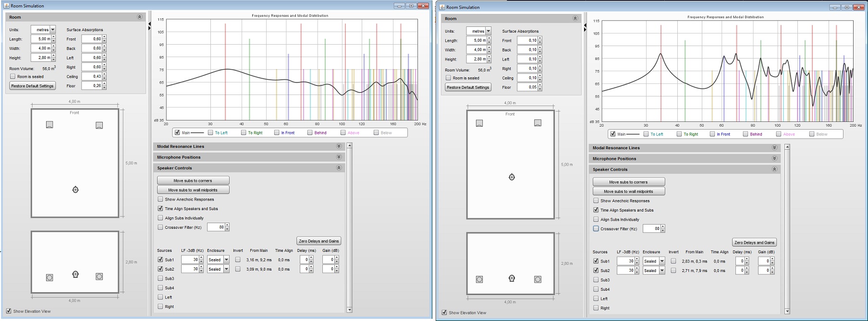Open Units dropdown in right window
Viewport: 868px width, 321px height.
[488, 31]
